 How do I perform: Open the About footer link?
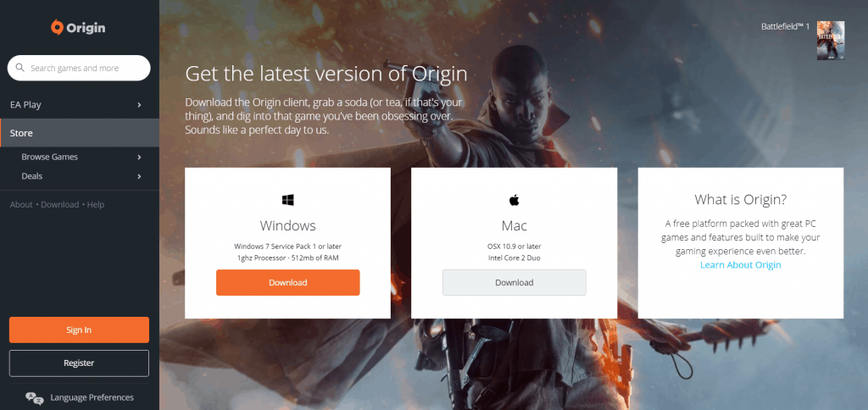pyautogui.click(x=21, y=205)
